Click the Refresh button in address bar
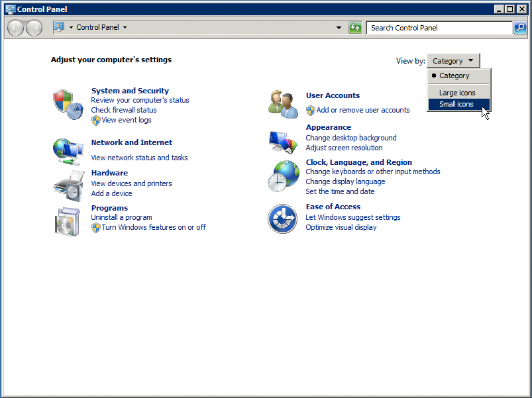Viewport: 532px width, 398px height. click(355, 28)
